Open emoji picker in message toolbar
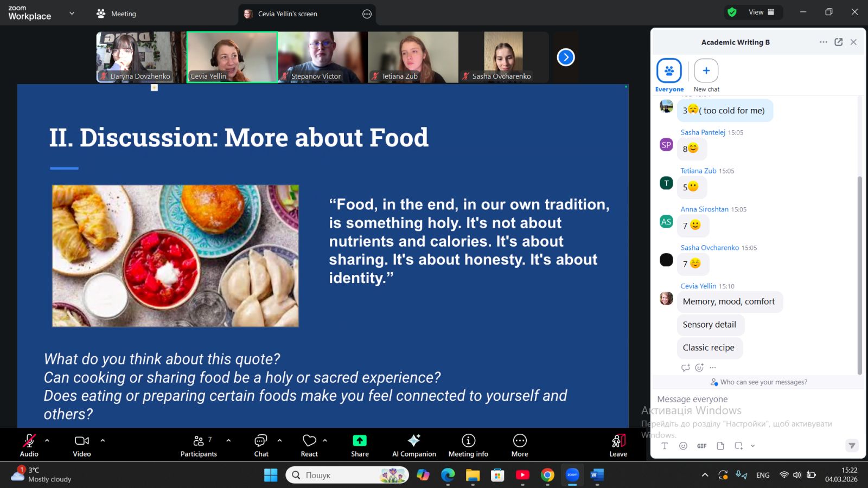This screenshot has width=868, height=488. [x=683, y=446]
